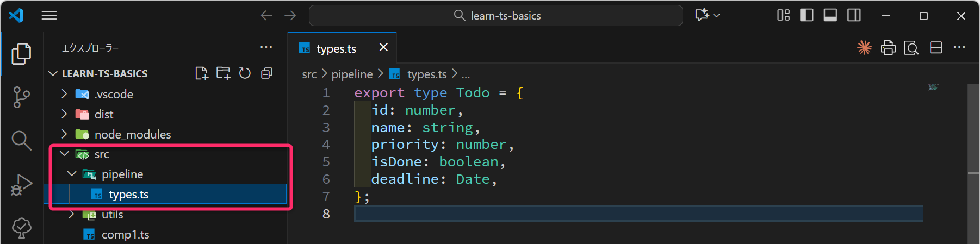Open the Search view in activity bar
This screenshot has height=244, width=980.
(21, 140)
